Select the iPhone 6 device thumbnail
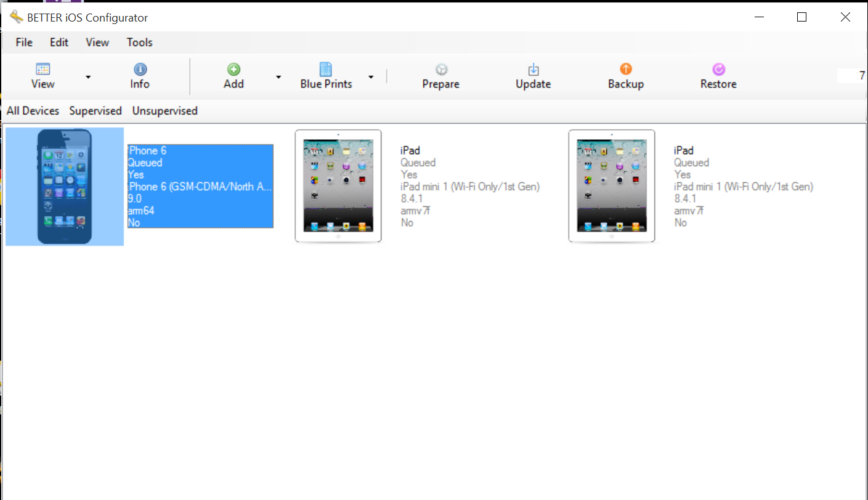 (65, 187)
